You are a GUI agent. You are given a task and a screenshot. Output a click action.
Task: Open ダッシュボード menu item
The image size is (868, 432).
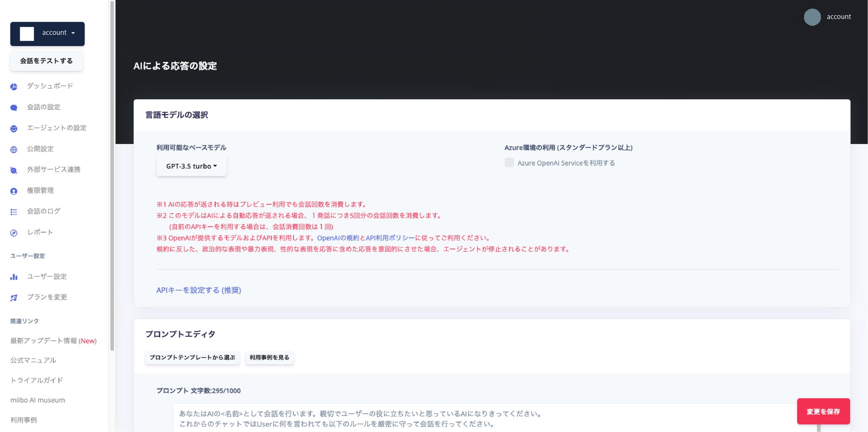[x=50, y=86]
